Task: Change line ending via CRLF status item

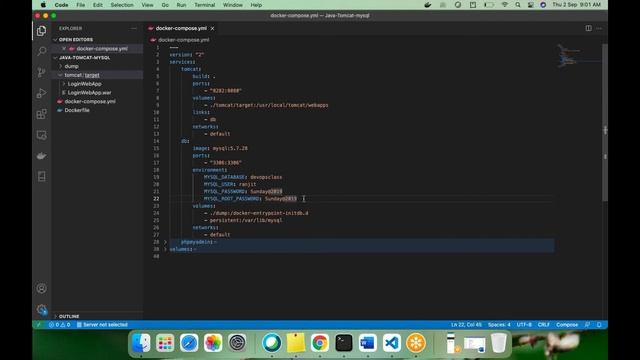Action: [x=543, y=325]
